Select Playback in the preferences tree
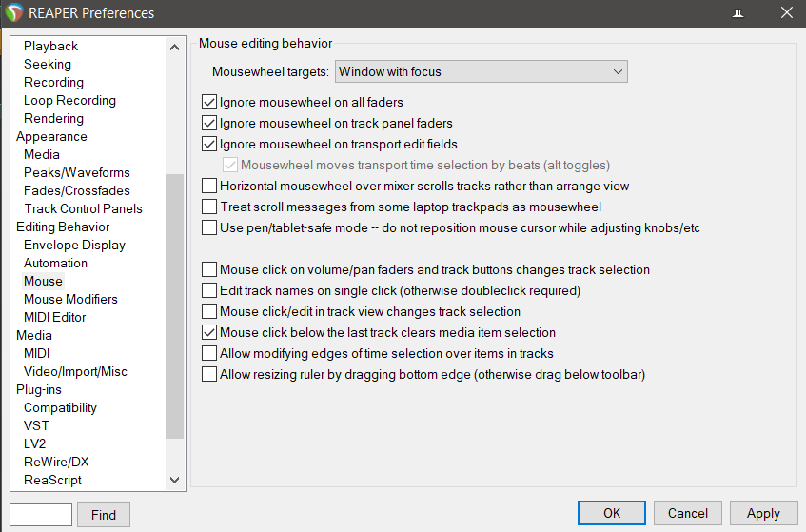The width and height of the screenshot is (806, 532). 50,47
